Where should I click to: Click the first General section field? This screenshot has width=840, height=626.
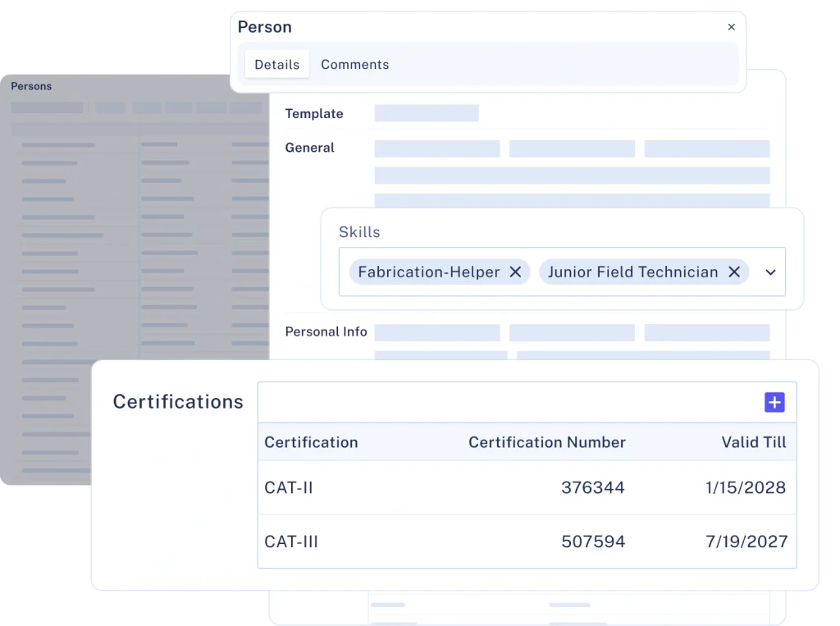tap(436, 149)
